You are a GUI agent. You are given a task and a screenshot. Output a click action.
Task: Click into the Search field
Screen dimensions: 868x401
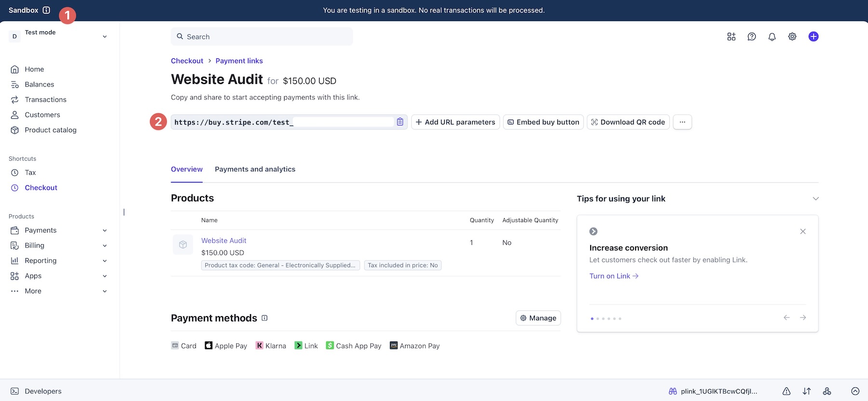click(x=262, y=37)
